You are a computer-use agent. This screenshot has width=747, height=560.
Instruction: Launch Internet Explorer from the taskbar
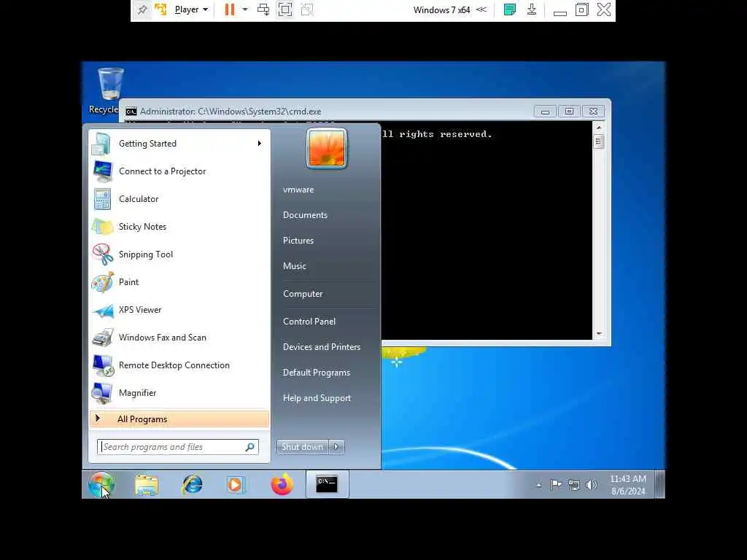click(x=192, y=485)
